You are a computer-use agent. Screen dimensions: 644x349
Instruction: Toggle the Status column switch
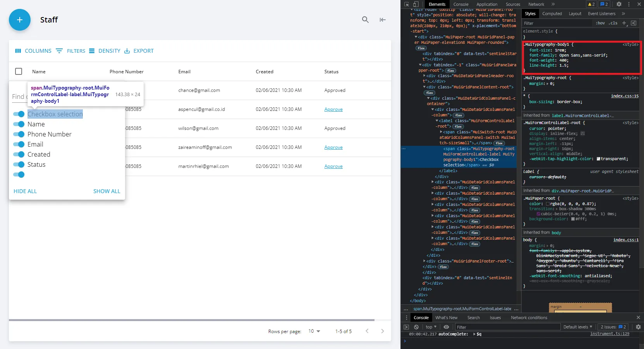pos(19,164)
